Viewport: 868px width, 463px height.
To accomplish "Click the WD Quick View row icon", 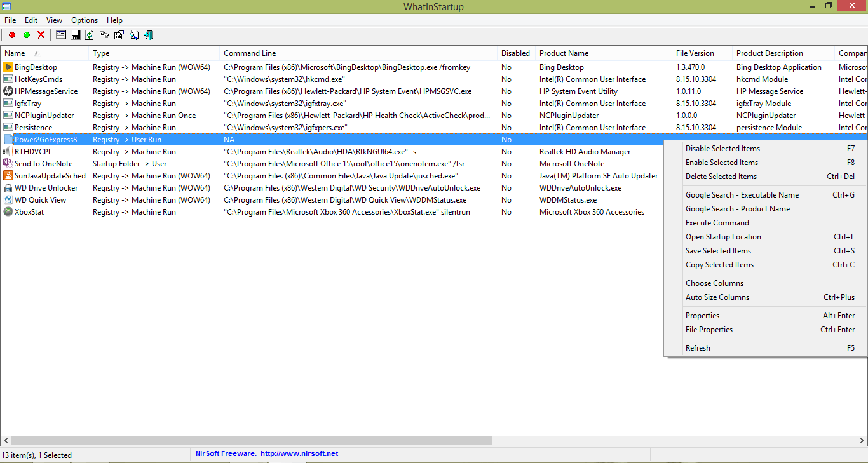I will (8, 200).
